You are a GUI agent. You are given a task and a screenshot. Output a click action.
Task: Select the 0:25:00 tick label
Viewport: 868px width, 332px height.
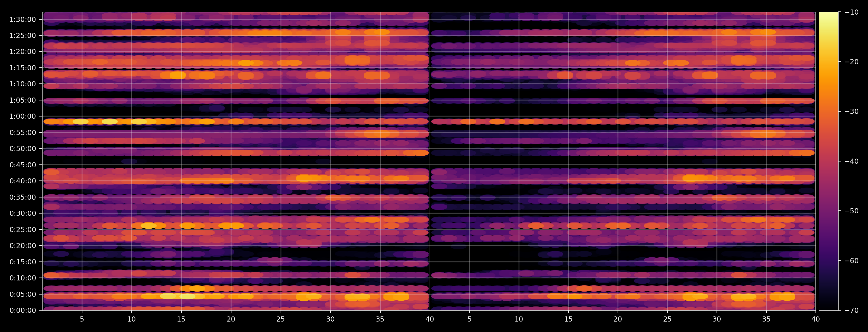coord(23,230)
